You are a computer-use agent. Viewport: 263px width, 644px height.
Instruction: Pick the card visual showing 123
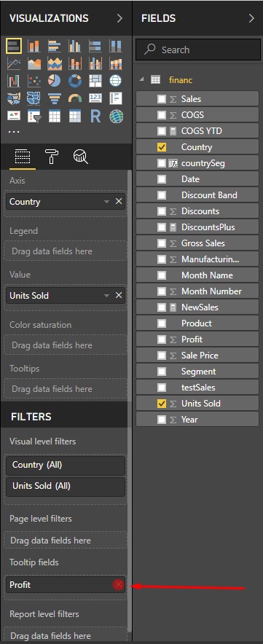95,98
